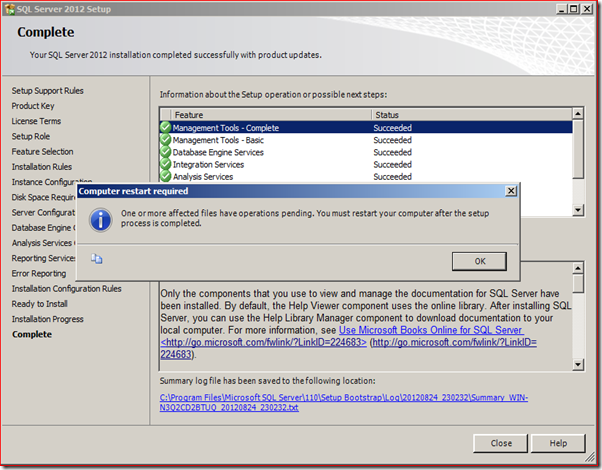Screen dimensions: 602x470
Task: Select the Management Tools - Complete row
Action: pos(366,127)
